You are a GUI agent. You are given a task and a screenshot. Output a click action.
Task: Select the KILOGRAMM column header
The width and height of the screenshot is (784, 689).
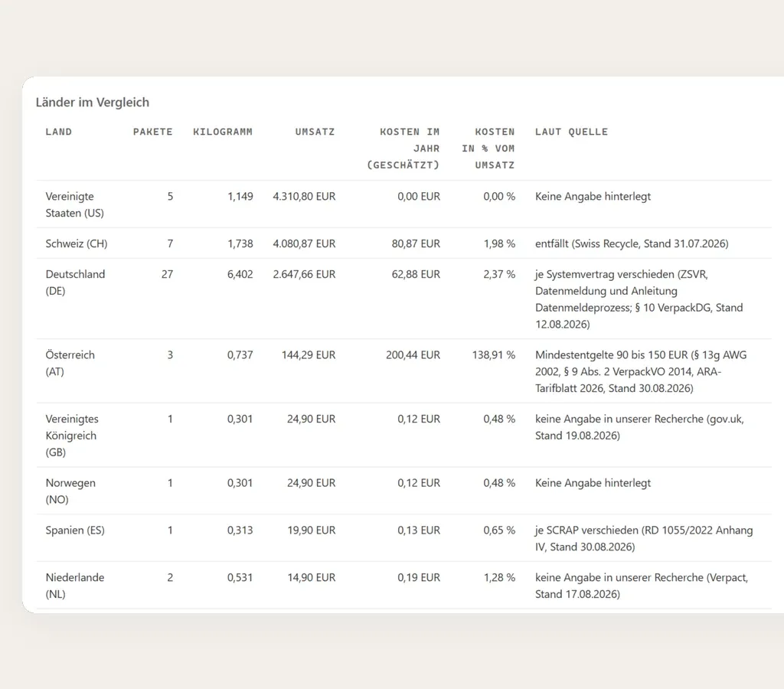tap(223, 132)
